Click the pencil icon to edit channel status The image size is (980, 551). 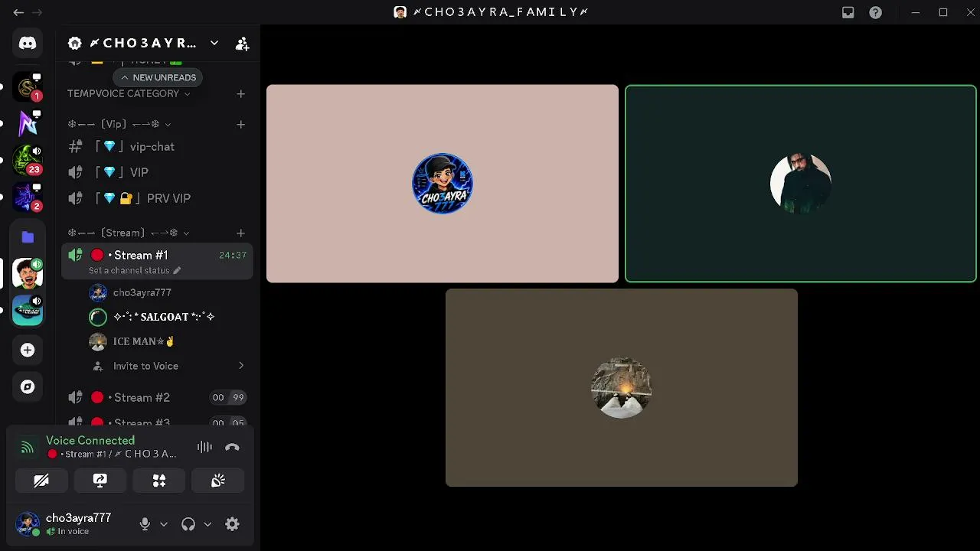coord(177,270)
